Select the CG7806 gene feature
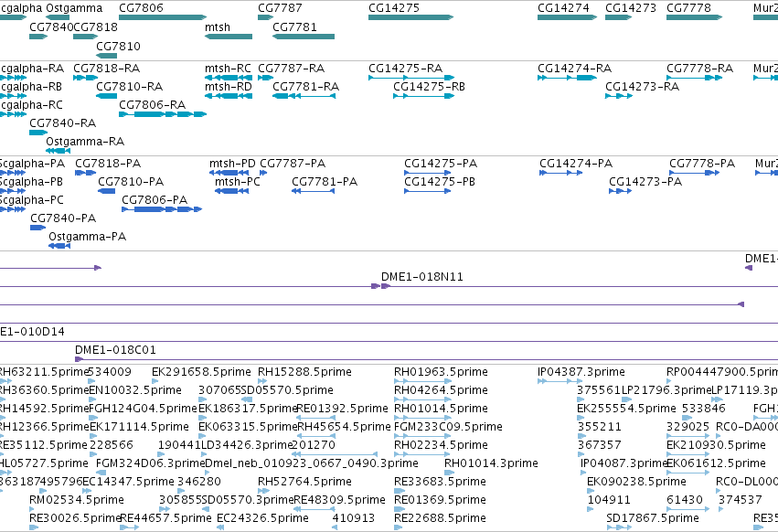The height and width of the screenshot is (532, 778). (163, 17)
